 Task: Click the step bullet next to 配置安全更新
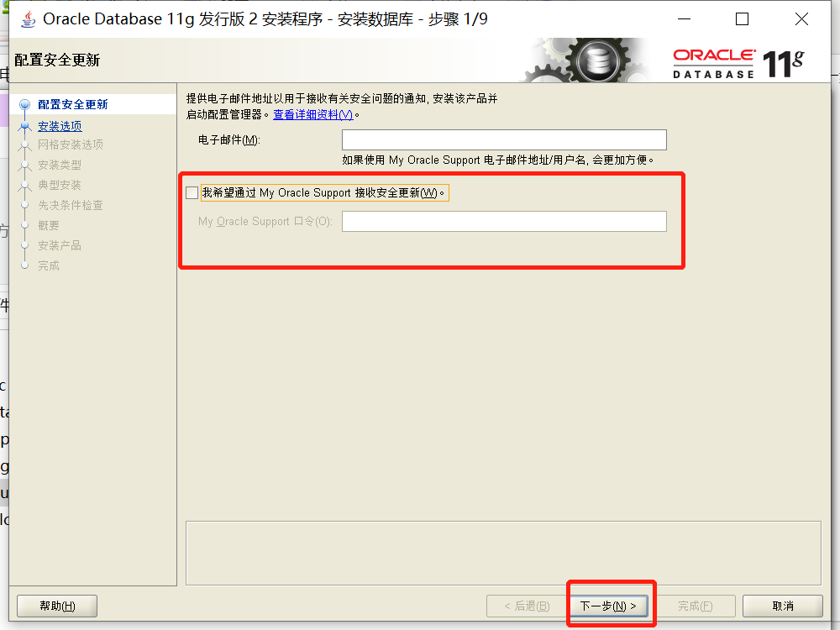24,104
